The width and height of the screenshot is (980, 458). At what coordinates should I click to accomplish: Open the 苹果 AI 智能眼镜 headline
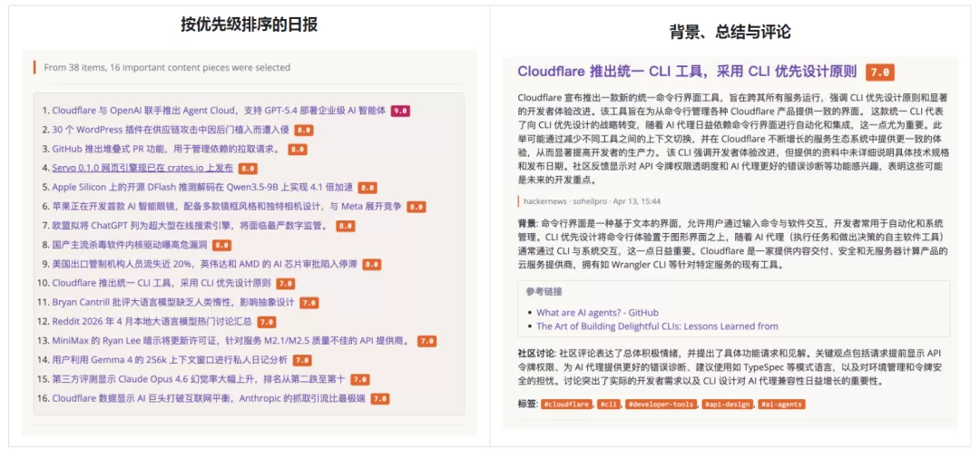click(x=227, y=207)
